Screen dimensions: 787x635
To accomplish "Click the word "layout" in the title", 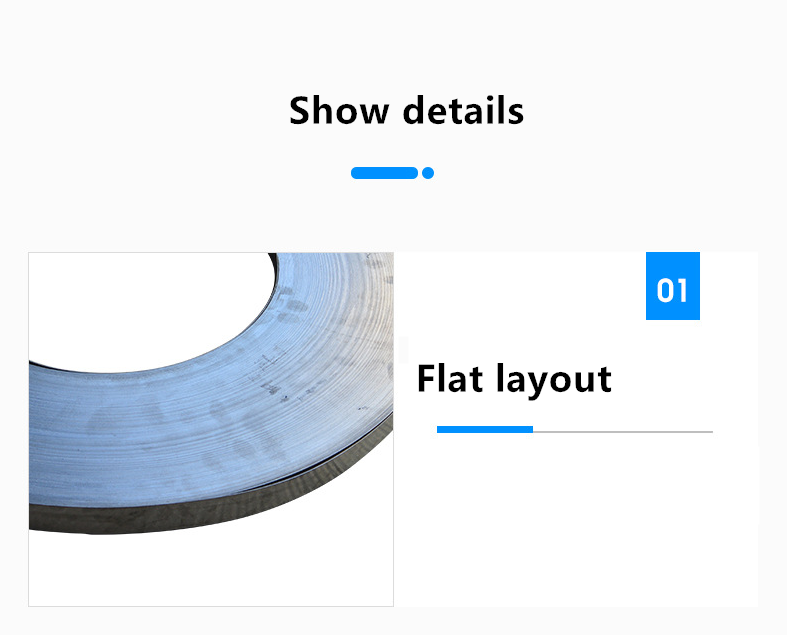I will (554, 380).
